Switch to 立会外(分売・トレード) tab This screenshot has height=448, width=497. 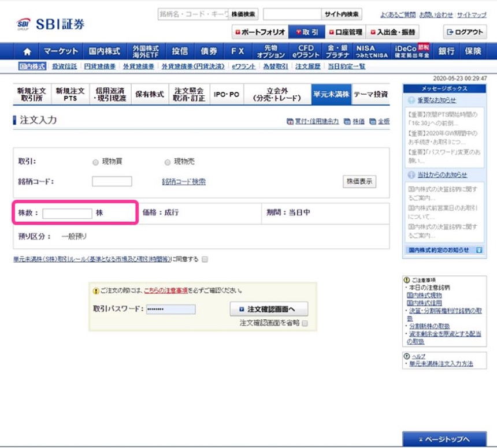[277, 94]
